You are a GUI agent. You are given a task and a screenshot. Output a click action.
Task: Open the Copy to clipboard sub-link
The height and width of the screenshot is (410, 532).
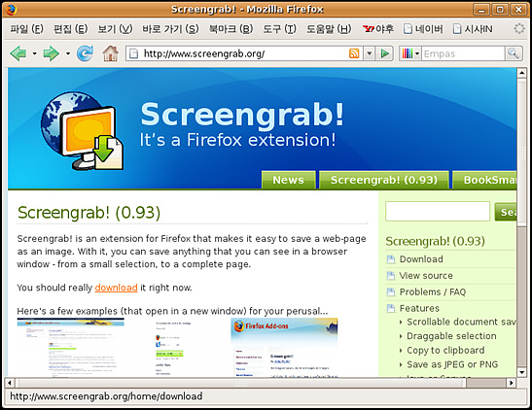point(445,350)
